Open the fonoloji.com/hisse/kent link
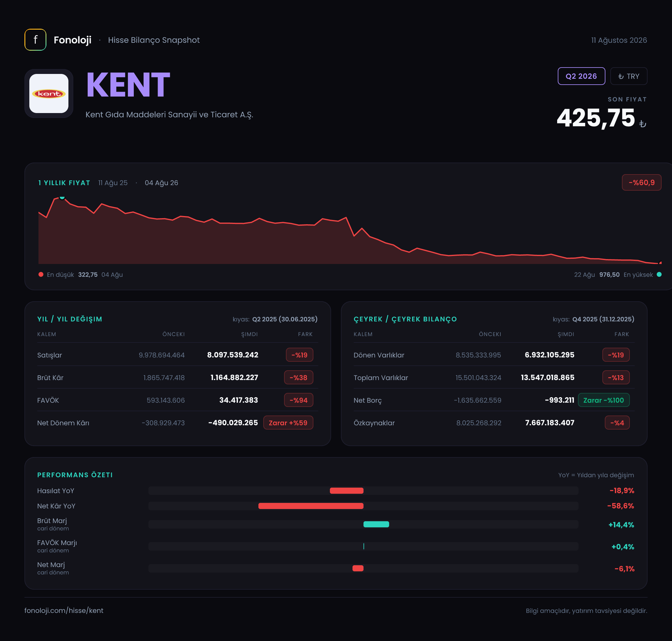The width and height of the screenshot is (672, 641). click(64, 610)
